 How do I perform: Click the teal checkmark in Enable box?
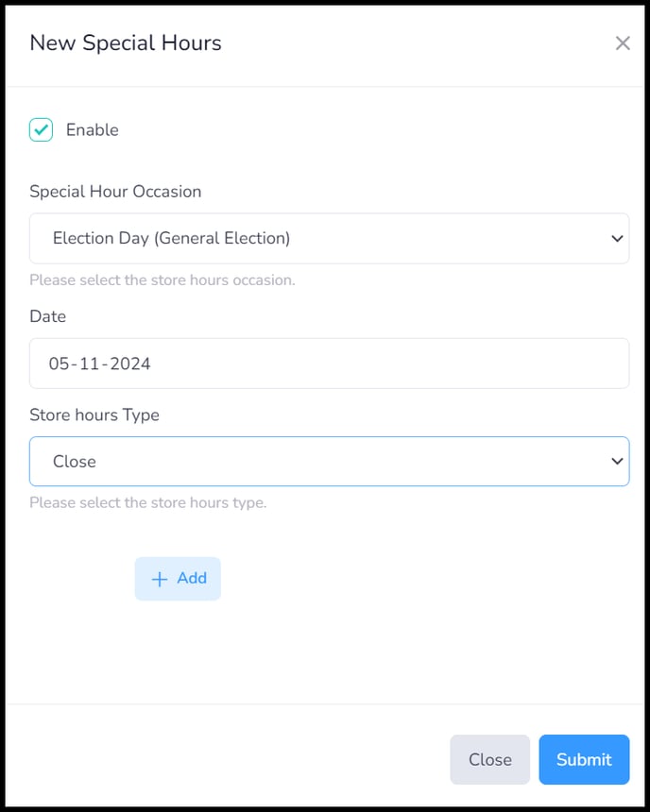(x=41, y=129)
